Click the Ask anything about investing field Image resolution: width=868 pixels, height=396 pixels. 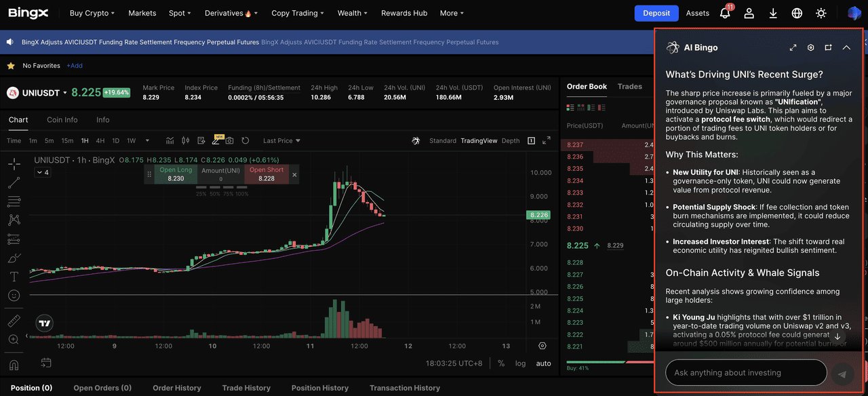[x=746, y=373]
